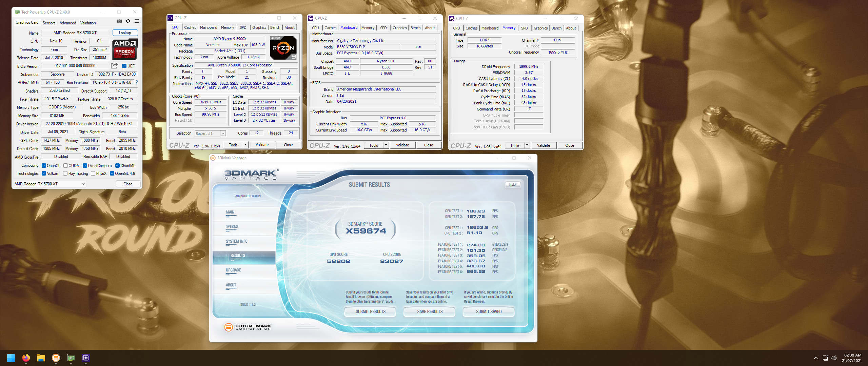
Task: Click SUBMIT RESULTS button
Action: (x=370, y=311)
